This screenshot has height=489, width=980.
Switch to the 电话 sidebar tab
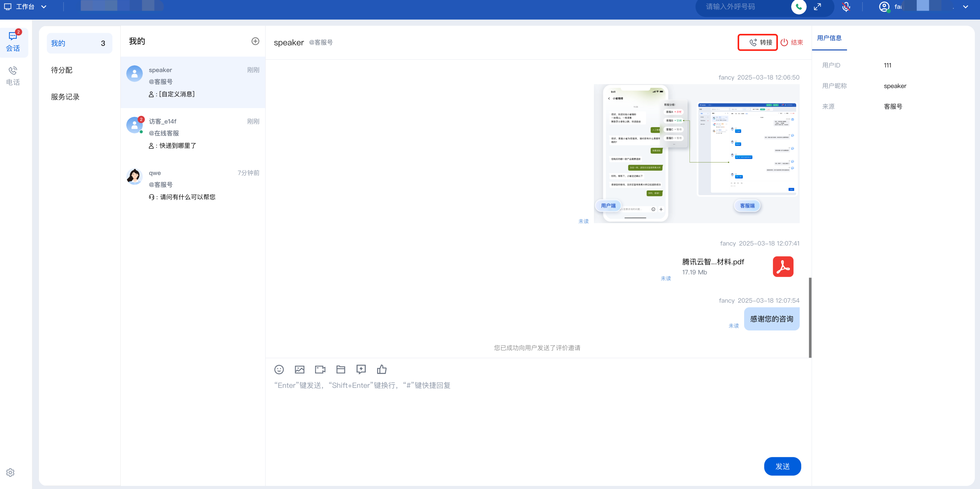[x=13, y=75]
